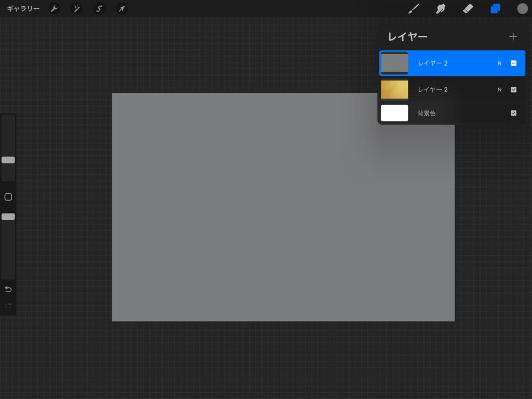The height and width of the screenshot is (399, 532).
Task: Open blend mode N on selected layer
Action: tap(499, 63)
